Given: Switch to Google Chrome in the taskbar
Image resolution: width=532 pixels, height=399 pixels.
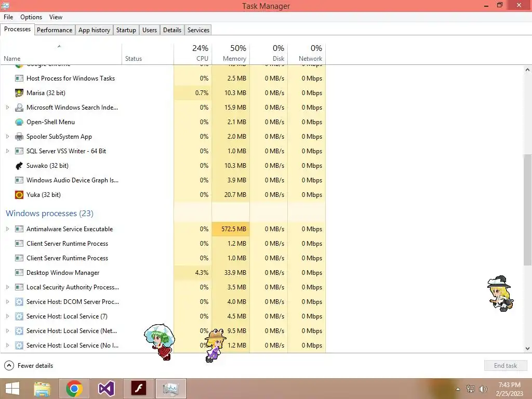Looking at the screenshot, I should click(x=74, y=389).
